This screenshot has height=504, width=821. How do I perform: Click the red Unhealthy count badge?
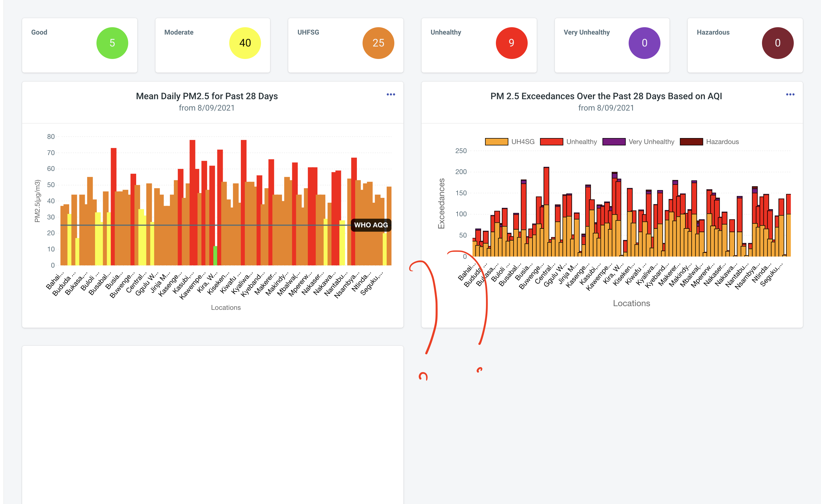(511, 43)
